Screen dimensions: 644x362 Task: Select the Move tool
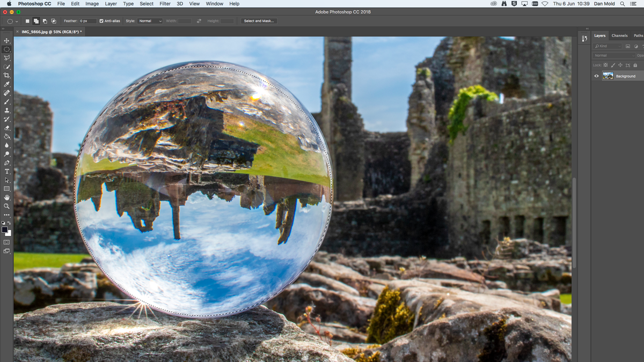[x=7, y=40]
